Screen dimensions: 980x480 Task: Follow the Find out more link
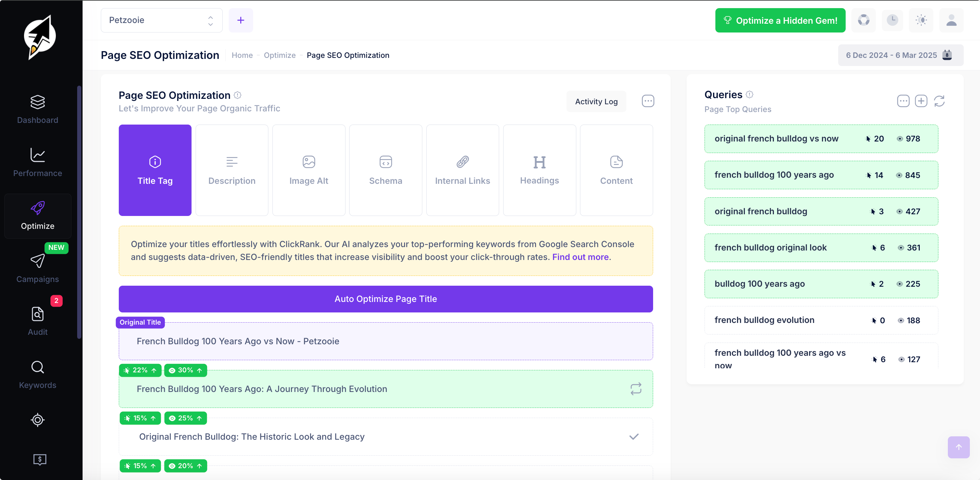point(580,257)
